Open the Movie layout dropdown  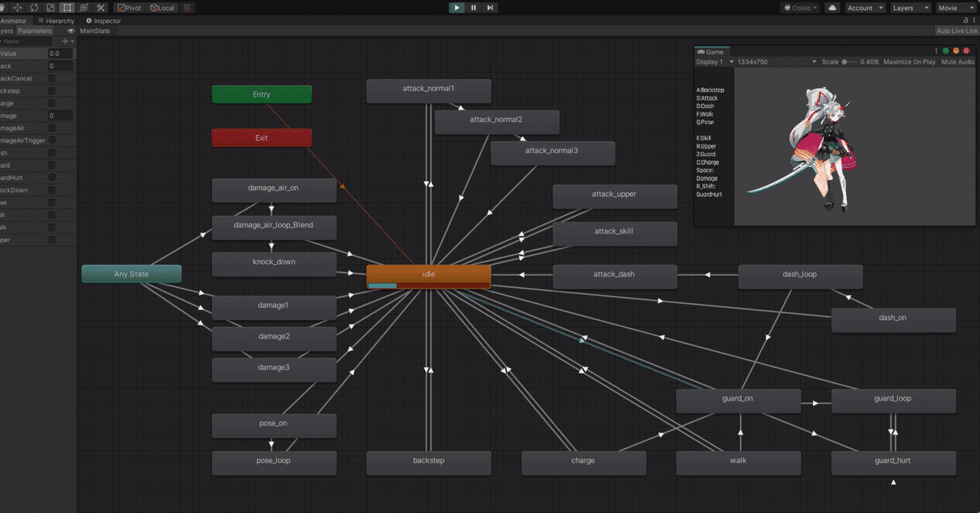pos(957,8)
